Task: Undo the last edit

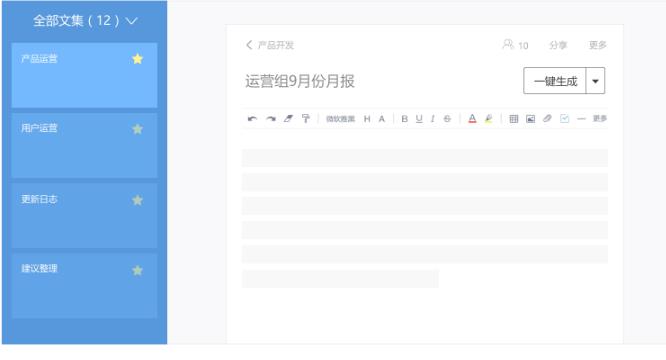Action: (x=252, y=119)
